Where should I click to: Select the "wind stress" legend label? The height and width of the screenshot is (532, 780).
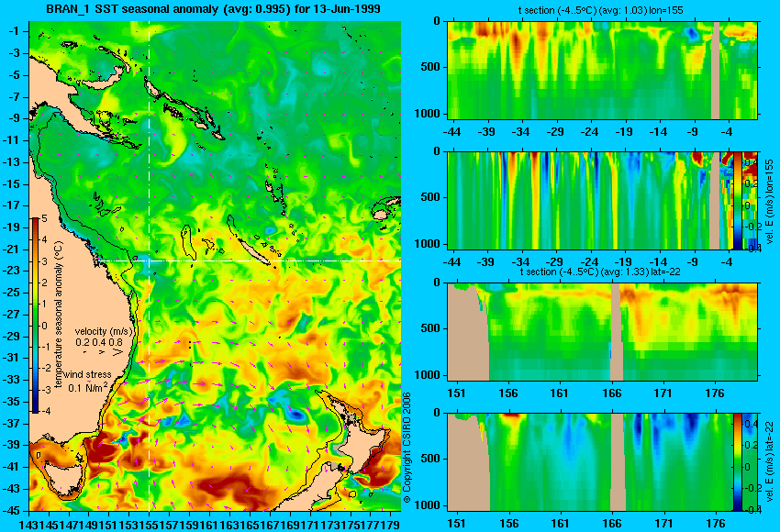click(x=87, y=375)
